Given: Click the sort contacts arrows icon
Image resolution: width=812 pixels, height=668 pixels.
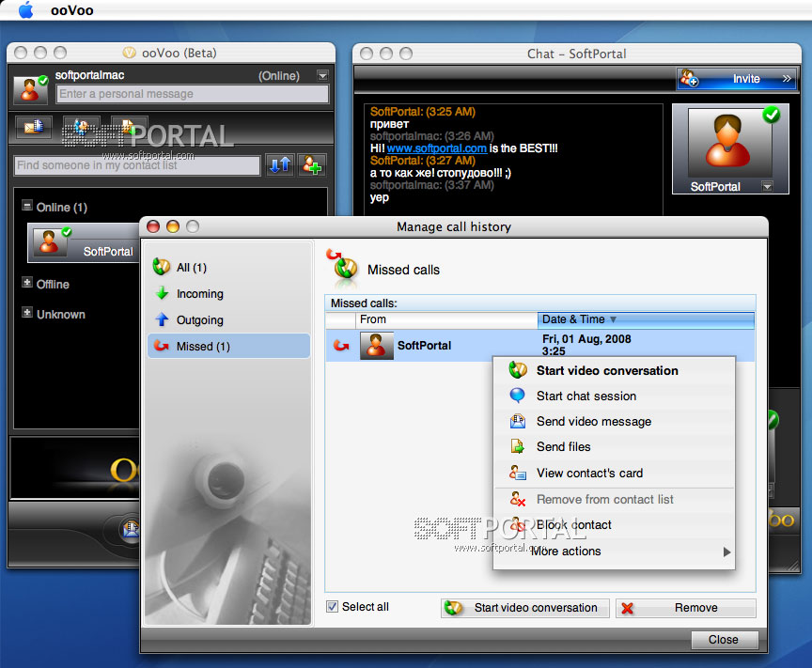Looking at the screenshot, I should coord(280,165).
